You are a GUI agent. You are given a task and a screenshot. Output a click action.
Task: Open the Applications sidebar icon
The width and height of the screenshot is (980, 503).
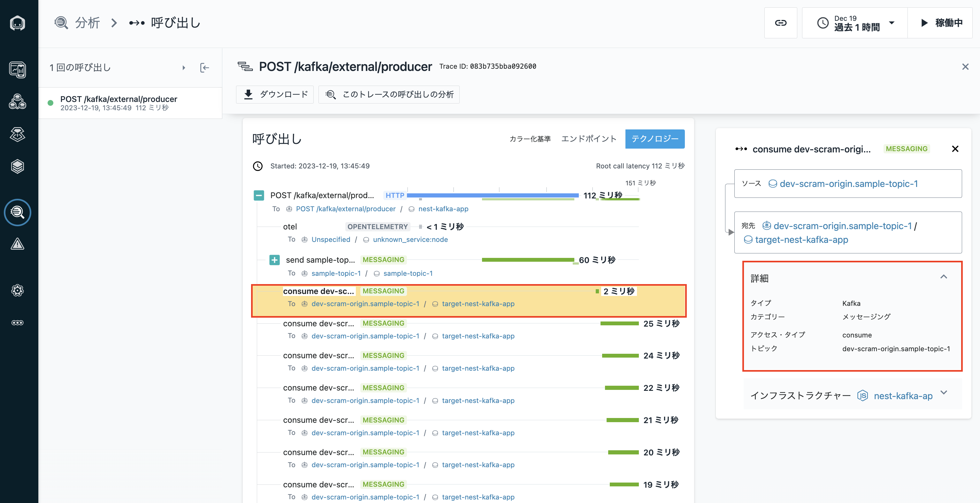click(x=18, y=102)
